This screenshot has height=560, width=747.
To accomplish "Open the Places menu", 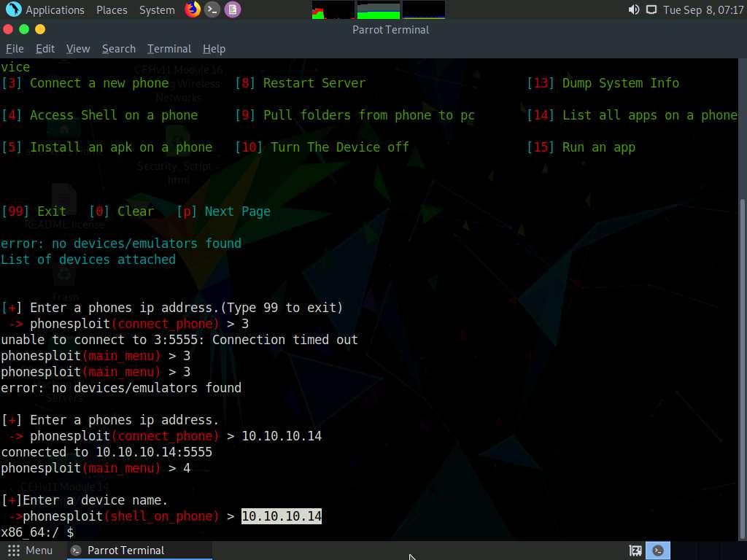I will click(112, 9).
